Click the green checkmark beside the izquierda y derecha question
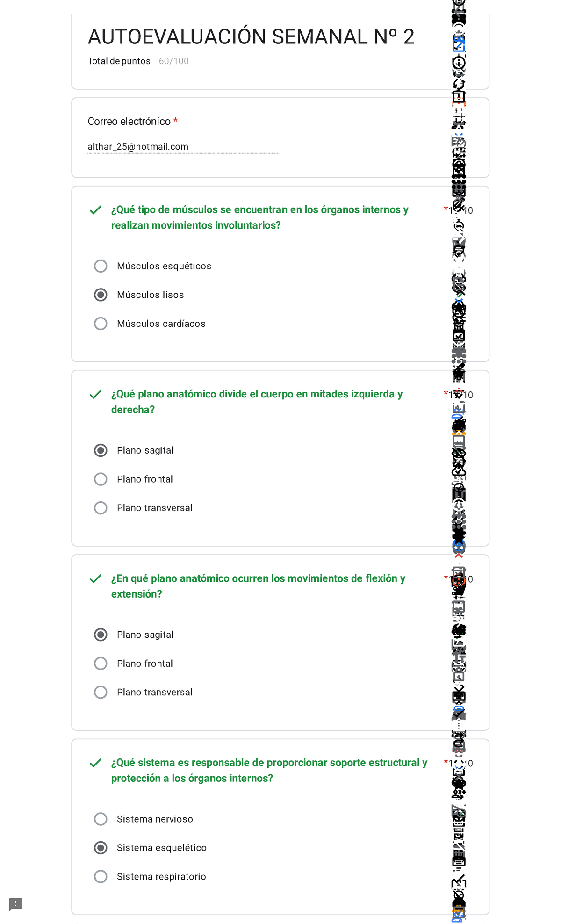 coord(95,394)
